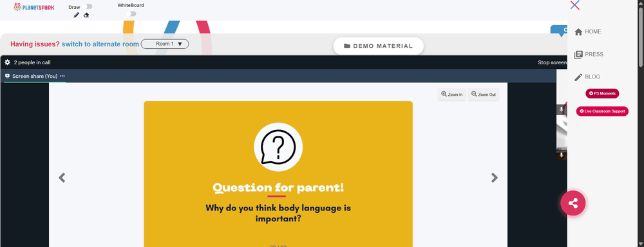Viewport: 644px width, 247px height.
Task: Close the side menu with X
Action: pyautogui.click(x=575, y=5)
